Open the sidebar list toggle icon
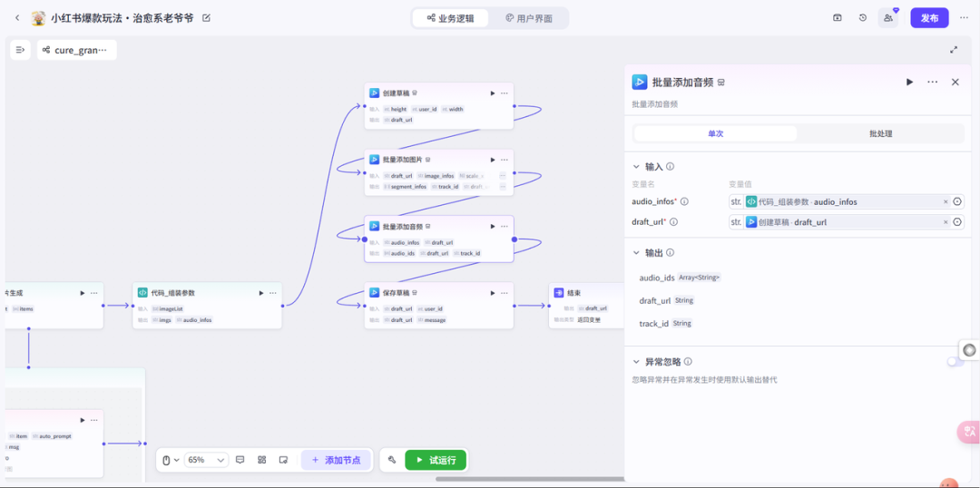Screen dimensions: 980x488 pos(20,50)
